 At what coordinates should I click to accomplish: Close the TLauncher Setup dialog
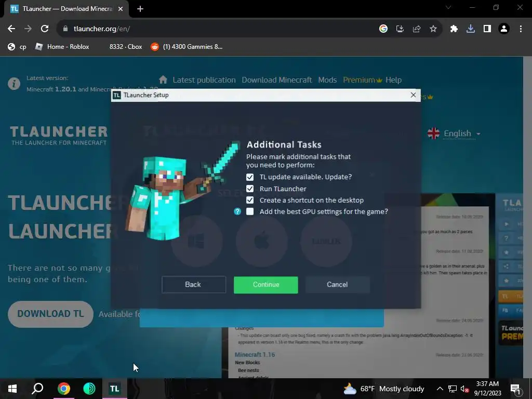413,95
